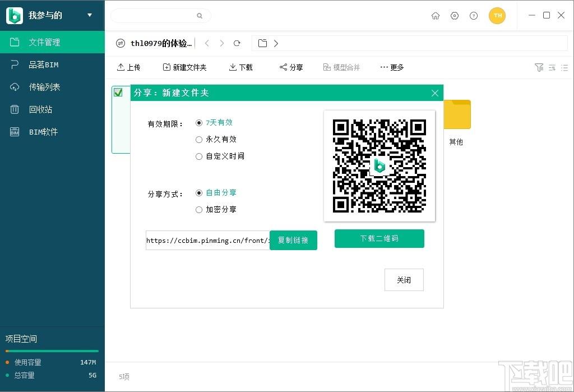The image size is (574, 392).
Task: Click the search magnifier icon
Action: (x=200, y=16)
